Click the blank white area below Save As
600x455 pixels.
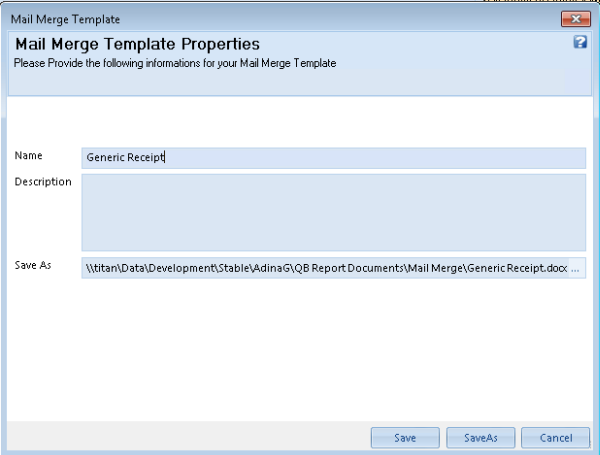pyautogui.click(x=300, y=349)
